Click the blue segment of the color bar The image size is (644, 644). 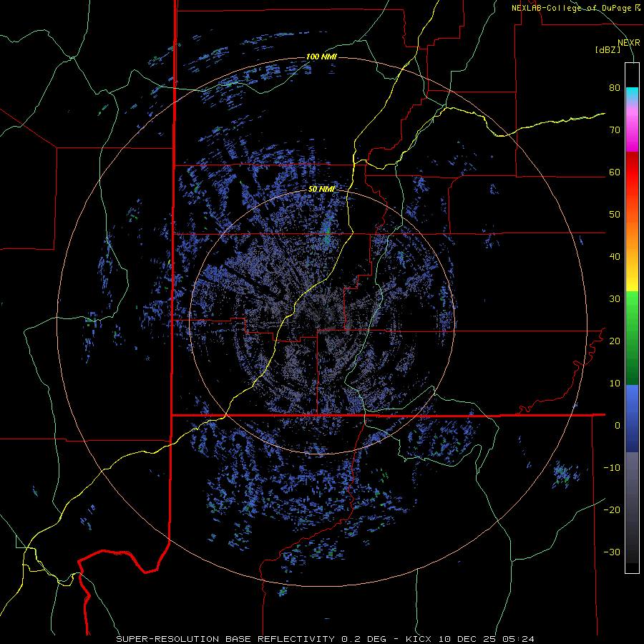(x=632, y=419)
